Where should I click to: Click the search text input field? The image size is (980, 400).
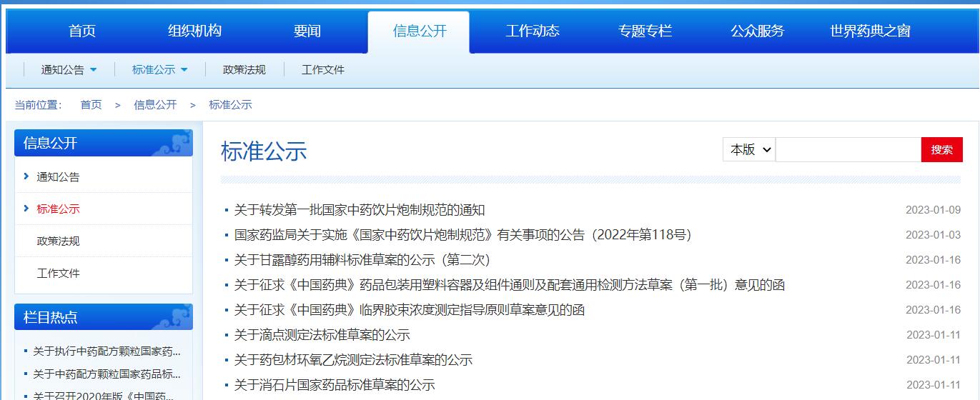848,149
